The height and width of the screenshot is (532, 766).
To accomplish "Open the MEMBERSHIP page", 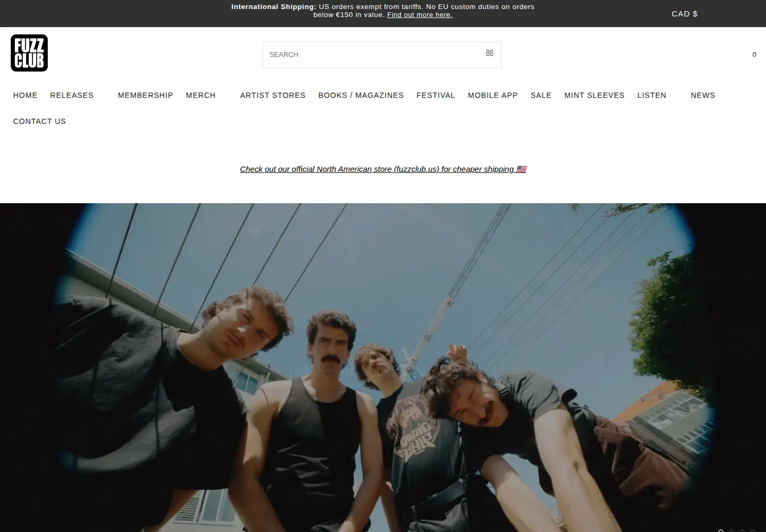I will 146,95.
